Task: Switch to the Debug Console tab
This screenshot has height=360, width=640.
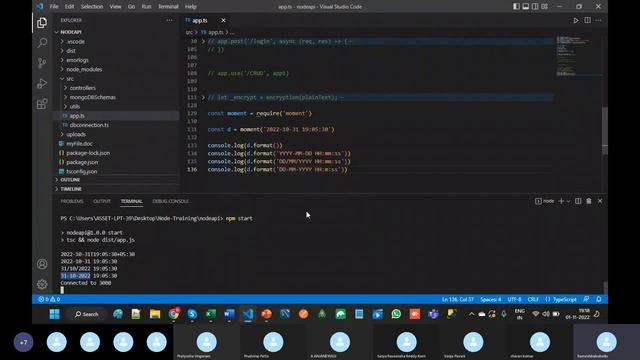Action: pos(171,201)
